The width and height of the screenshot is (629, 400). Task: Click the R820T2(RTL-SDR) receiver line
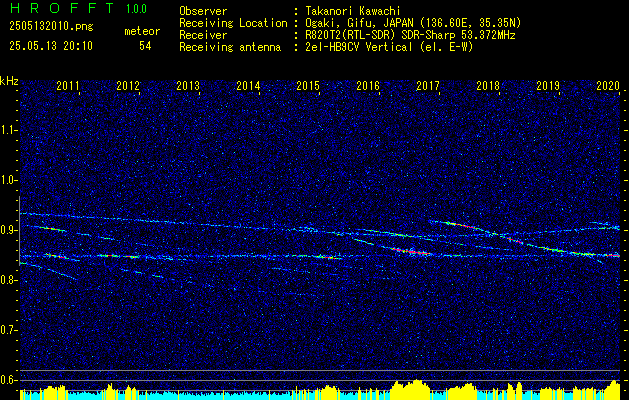pyautogui.click(x=411, y=35)
